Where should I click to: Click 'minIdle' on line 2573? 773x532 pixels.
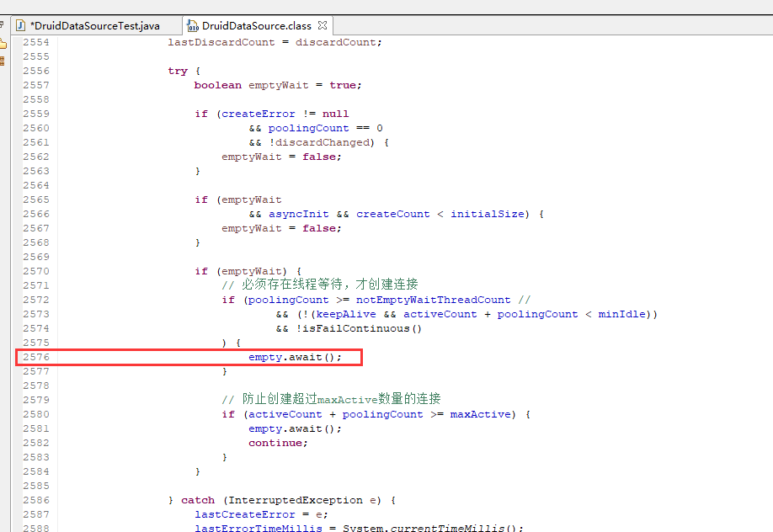tap(621, 314)
